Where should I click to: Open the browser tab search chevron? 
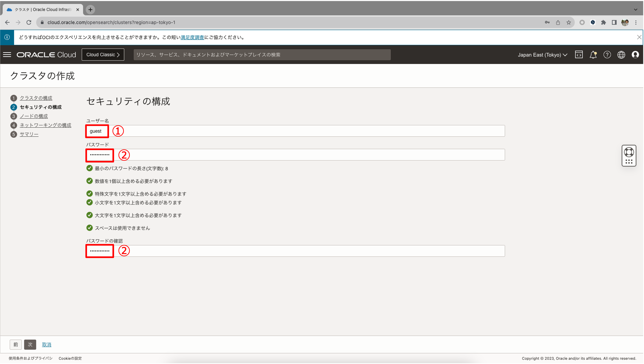(635, 9)
